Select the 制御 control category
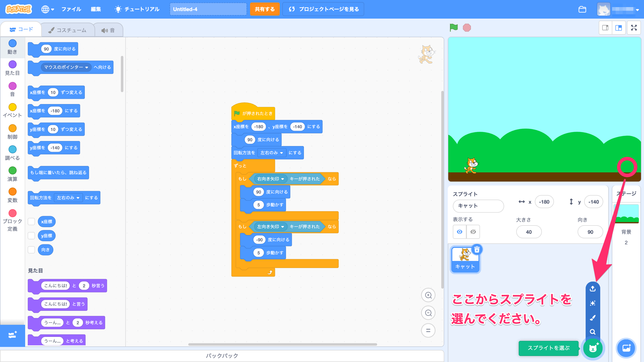Viewport: 644px width, 362px height. pyautogui.click(x=12, y=132)
